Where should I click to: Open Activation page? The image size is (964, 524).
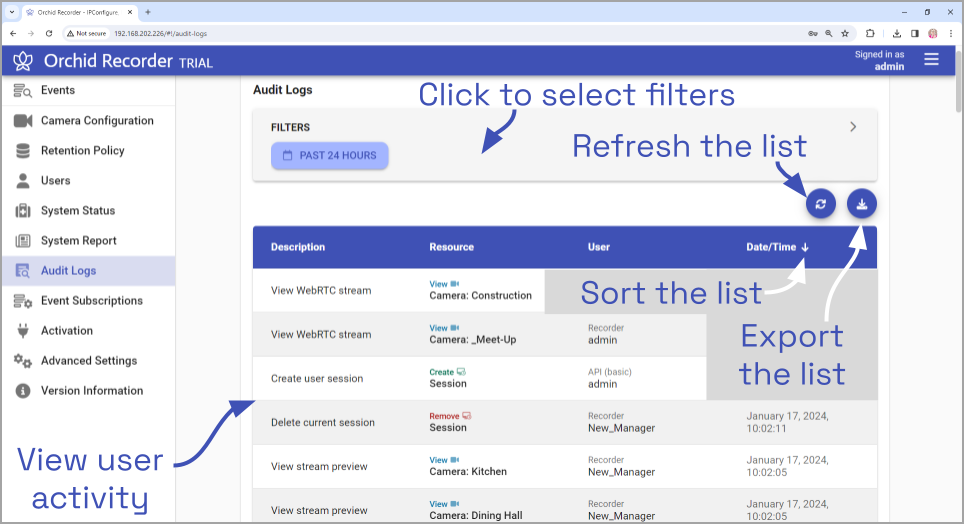[x=67, y=331]
